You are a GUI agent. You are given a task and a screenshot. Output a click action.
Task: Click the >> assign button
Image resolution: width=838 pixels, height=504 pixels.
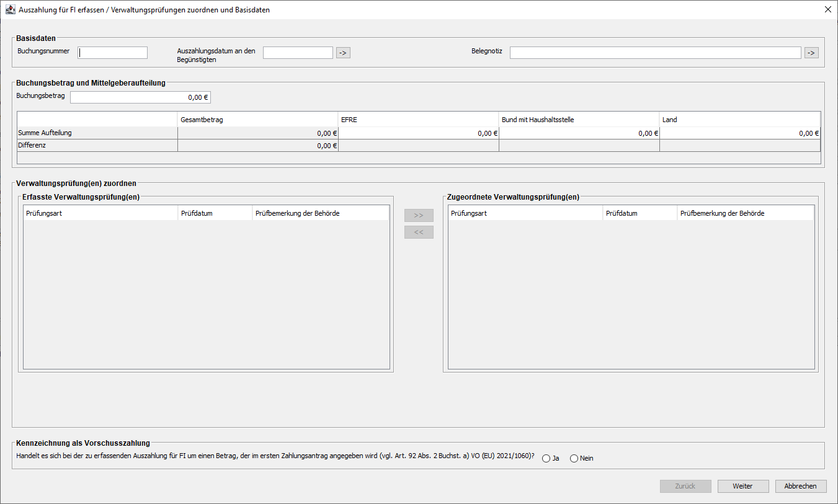click(x=419, y=215)
